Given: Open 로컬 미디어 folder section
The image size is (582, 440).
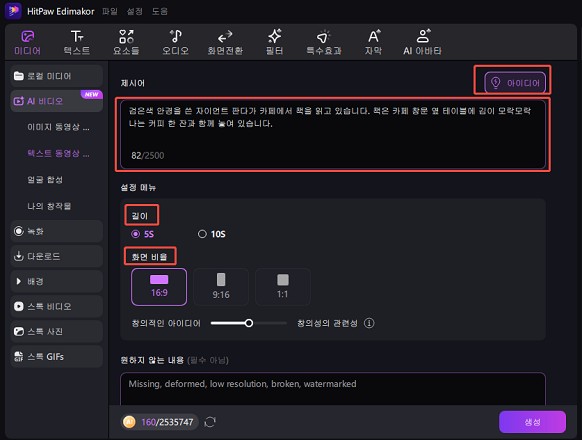Looking at the screenshot, I should (x=56, y=76).
